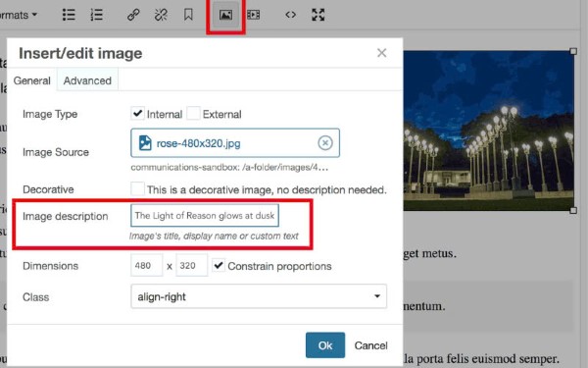
Task: Click the rose-480x320.jpg file link
Action: pyautogui.click(x=198, y=143)
